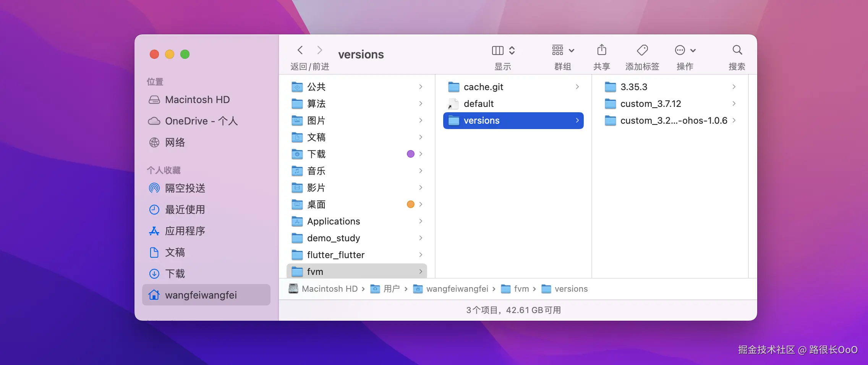
Task: Open 应用程序 in the sidebar
Action: point(206,231)
